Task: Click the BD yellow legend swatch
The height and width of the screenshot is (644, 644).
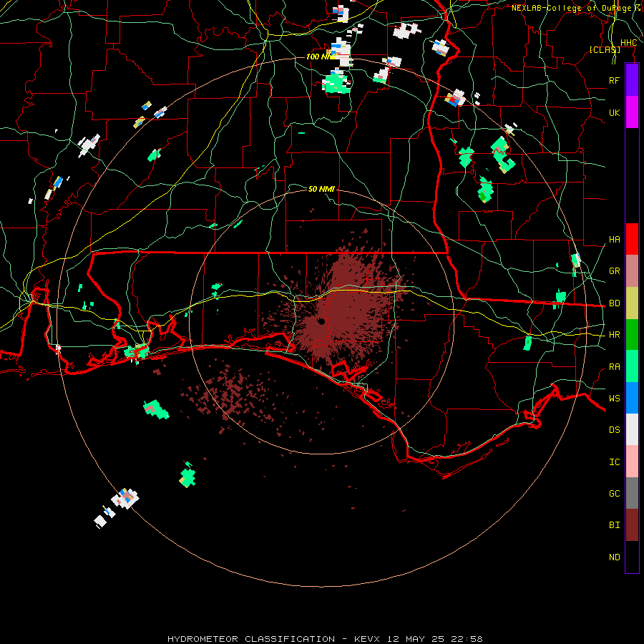Action: click(x=632, y=303)
